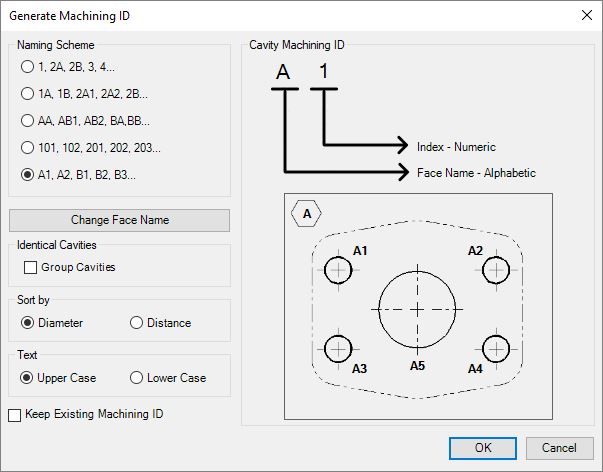Click the A1 hole in the preview diagram
Screen dimensions: 603x472
[339, 269]
